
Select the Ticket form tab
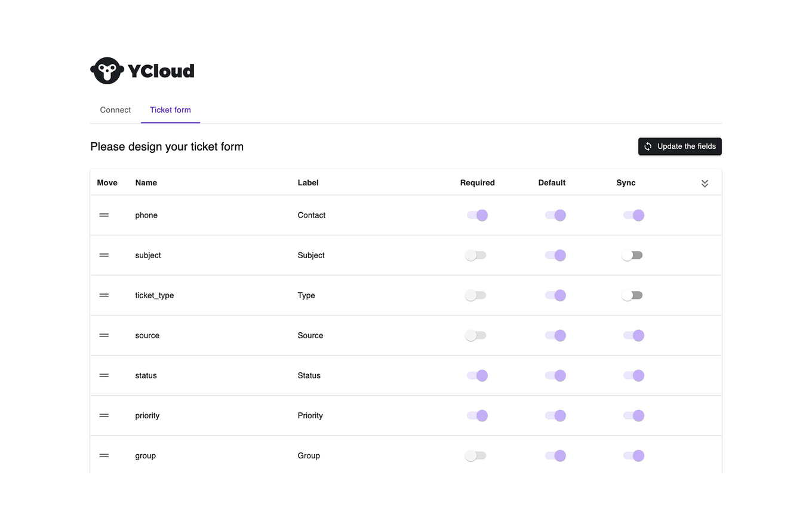click(x=170, y=110)
